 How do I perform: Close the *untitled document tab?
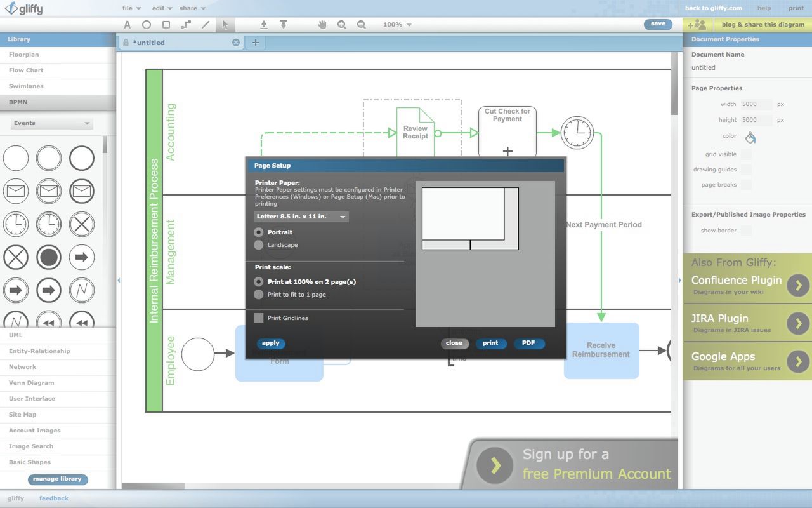point(236,43)
